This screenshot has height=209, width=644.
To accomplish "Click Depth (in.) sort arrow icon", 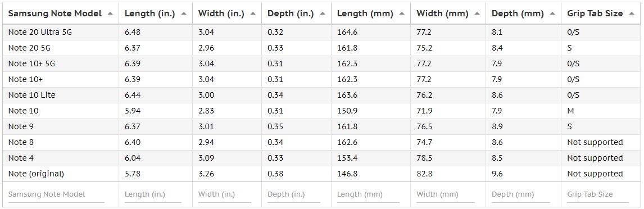I will pyautogui.click(x=323, y=13).
